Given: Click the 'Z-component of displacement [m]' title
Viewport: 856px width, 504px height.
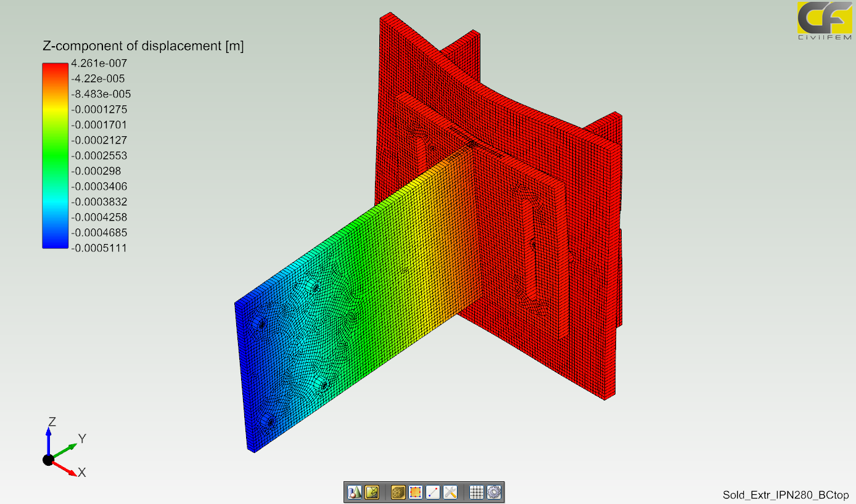Looking at the screenshot, I should [x=142, y=46].
